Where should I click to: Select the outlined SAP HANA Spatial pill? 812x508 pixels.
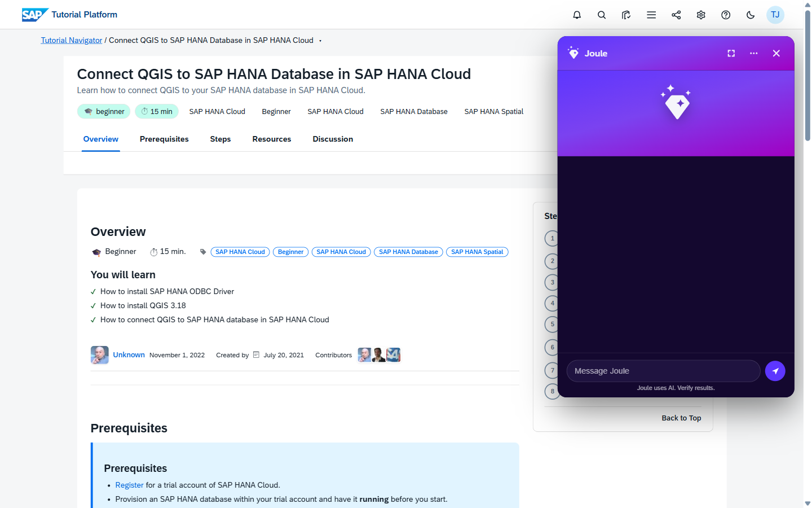click(x=477, y=252)
